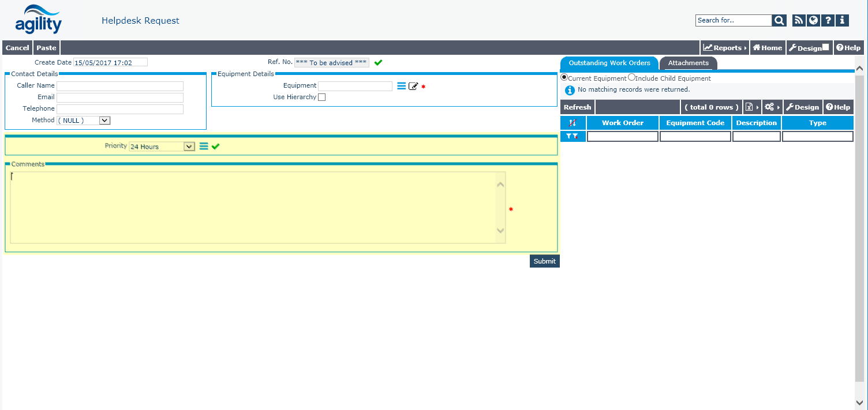Expand the Priority 24 Hours dropdown
The width and height of the screenshot is (868, 410).
pyautogui.click(x=189, y=146)
